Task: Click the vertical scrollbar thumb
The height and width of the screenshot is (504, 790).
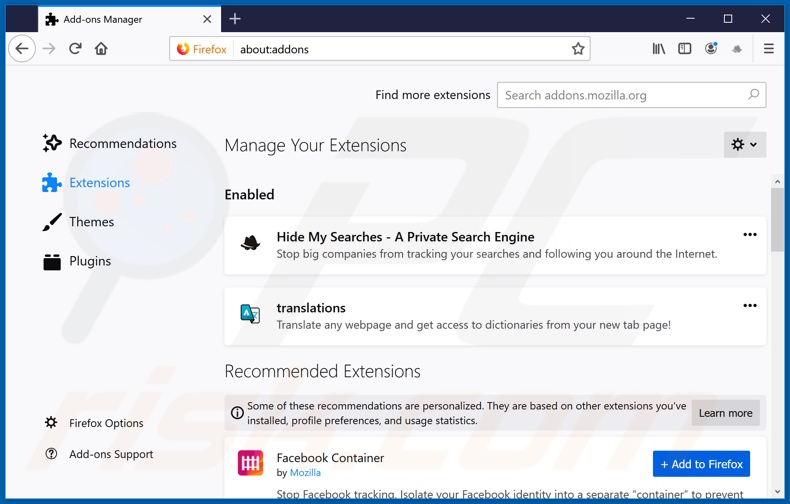Action: click(777, 220)
